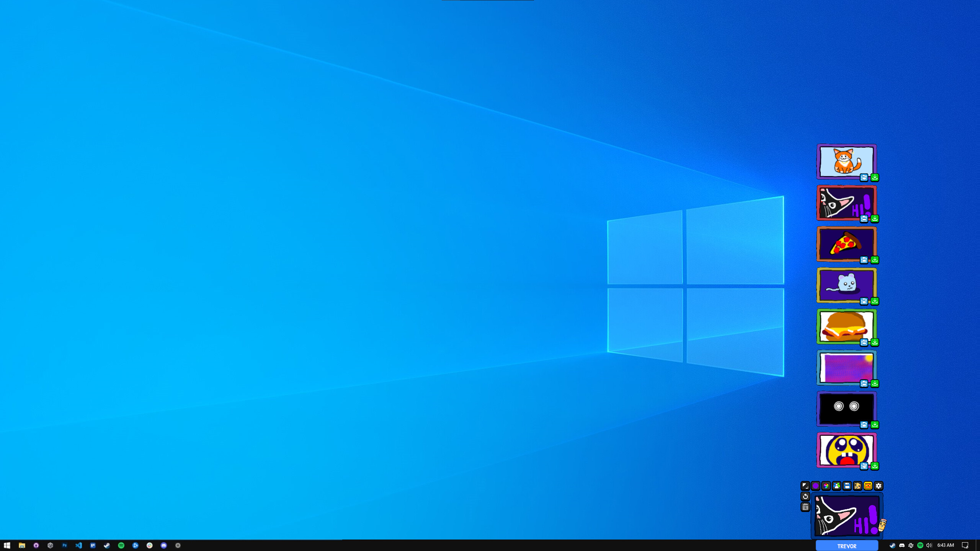
Task: Click the Spotify system tray icon
Action: [920, 545]
